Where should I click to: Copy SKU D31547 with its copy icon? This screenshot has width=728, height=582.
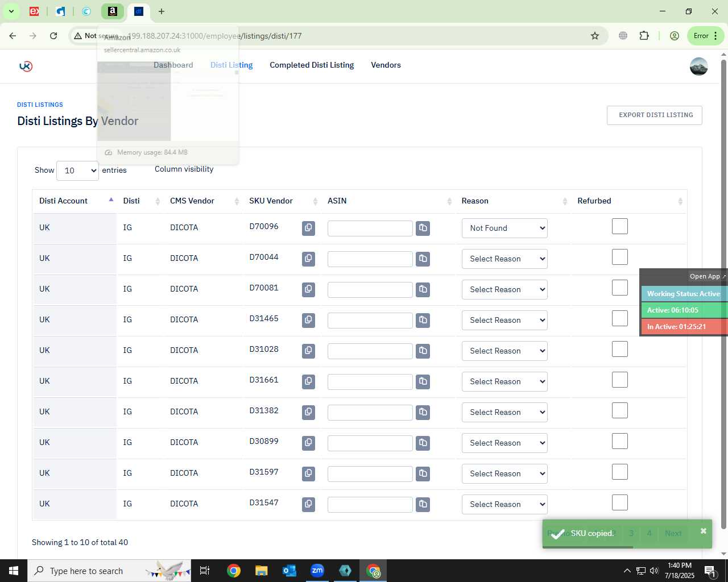[308, 504]
